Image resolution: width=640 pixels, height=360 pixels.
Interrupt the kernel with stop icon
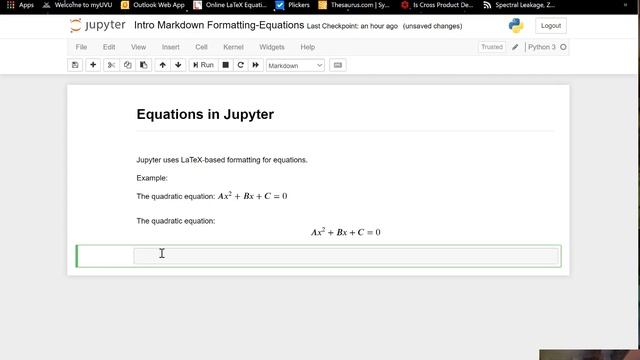tap(225, 65)
